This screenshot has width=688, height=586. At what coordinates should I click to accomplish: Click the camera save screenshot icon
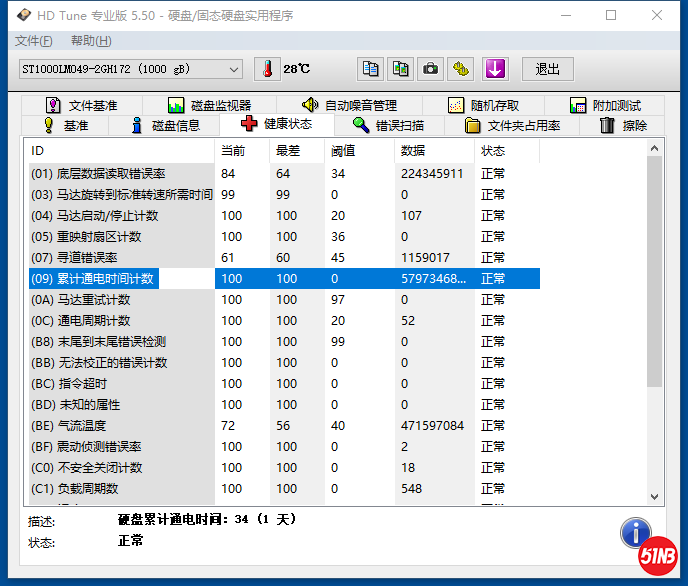(430, 69)
